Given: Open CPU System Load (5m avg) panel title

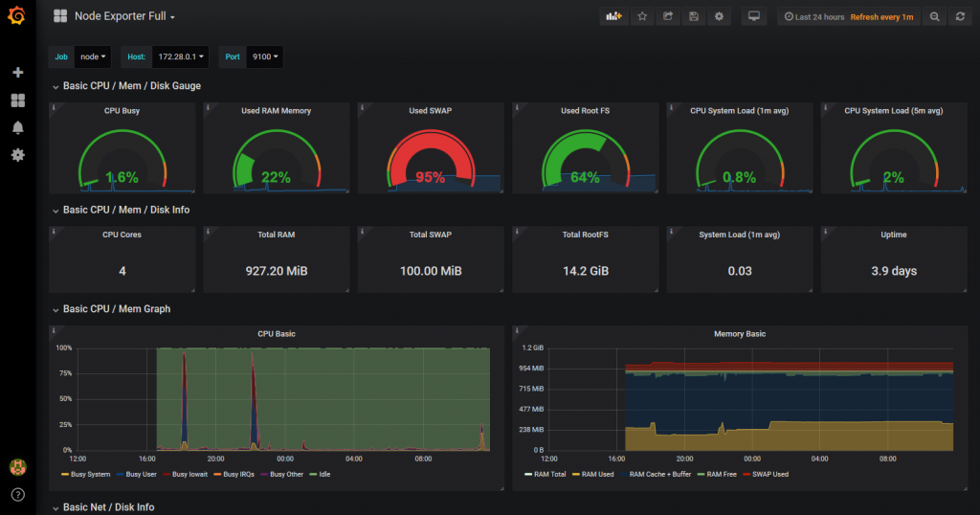Looking at the screenshot, I should tap(894, 111).
